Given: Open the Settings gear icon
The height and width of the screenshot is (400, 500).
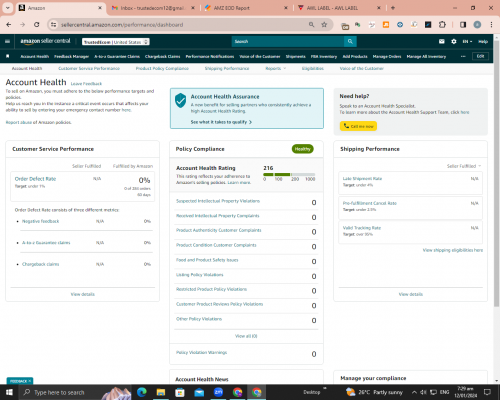Looking at the screenshot, I should pyautogui.click(x=454, y=41).
